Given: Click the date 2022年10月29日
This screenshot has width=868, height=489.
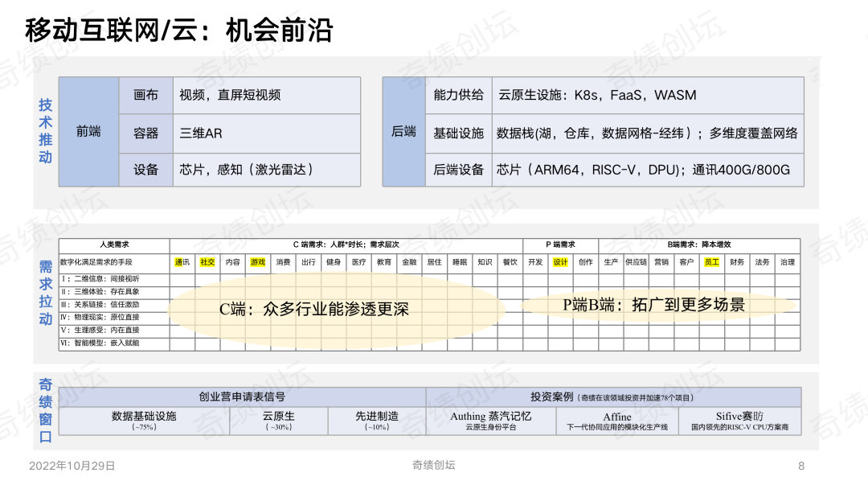Looking at the screenshot, I should point(72,466).
